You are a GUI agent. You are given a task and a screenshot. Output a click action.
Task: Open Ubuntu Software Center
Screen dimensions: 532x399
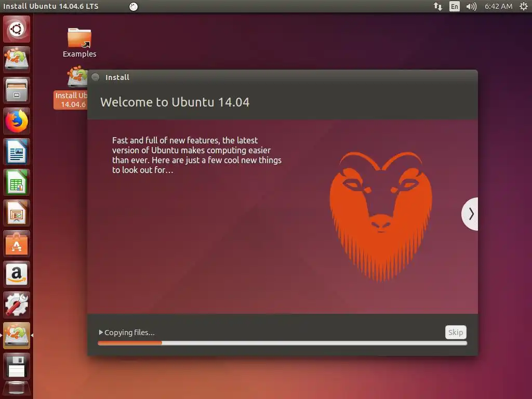(x=17, y=244)
